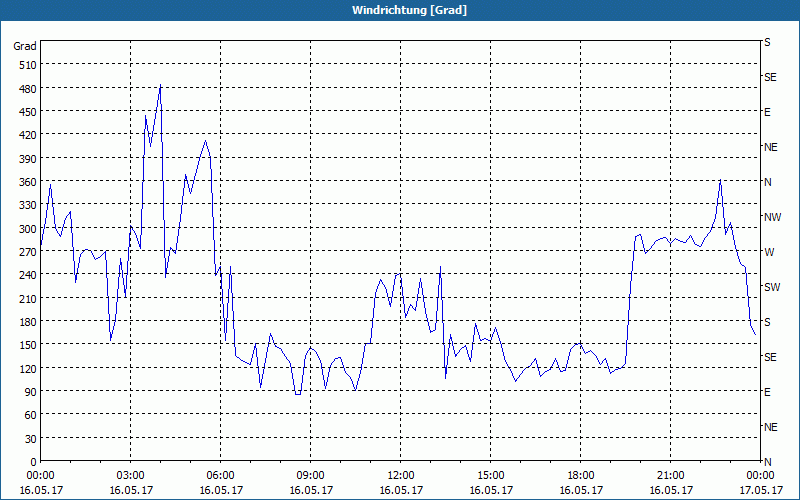
Task: Select the 240 y-axis value
Action: coord(28,275)
